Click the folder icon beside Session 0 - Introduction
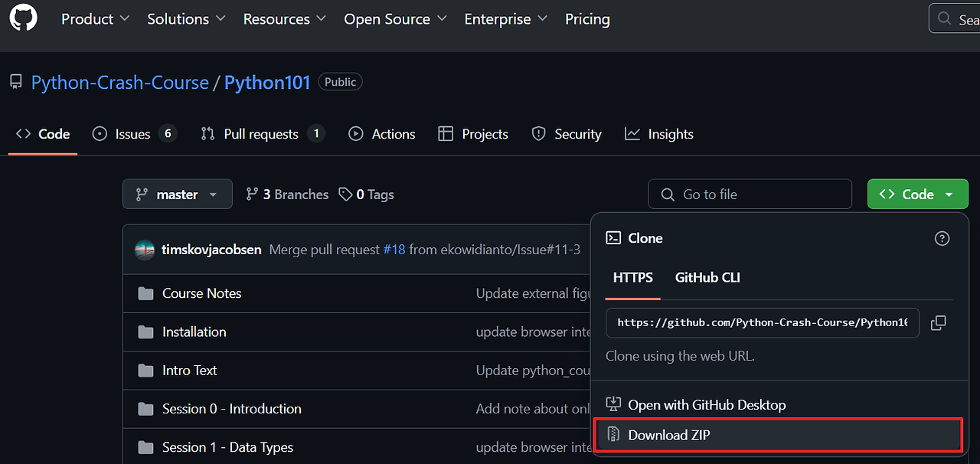The image size is (980, 464). tap(145, 409)
